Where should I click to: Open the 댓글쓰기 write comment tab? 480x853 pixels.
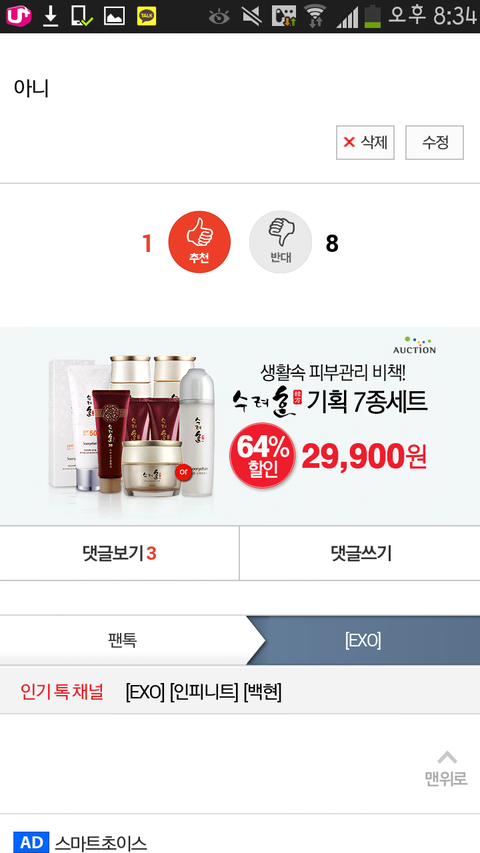(x=360, y=553)
